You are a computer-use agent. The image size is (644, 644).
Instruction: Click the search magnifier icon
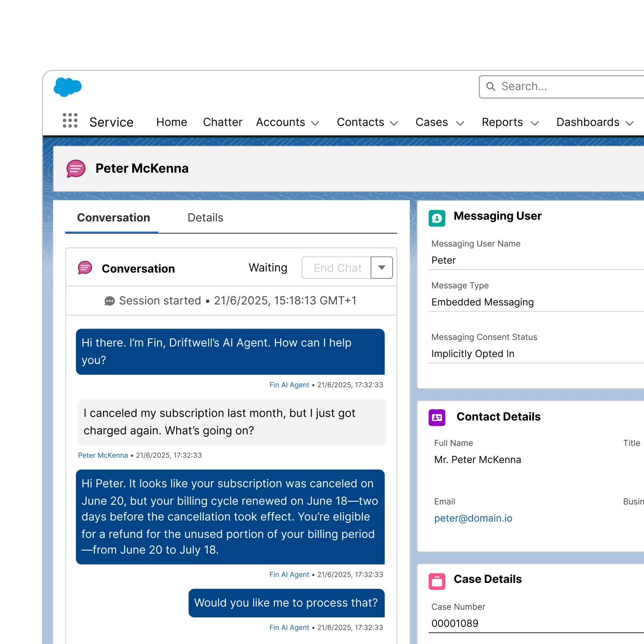pyautogui.click(x=491, y=86)
